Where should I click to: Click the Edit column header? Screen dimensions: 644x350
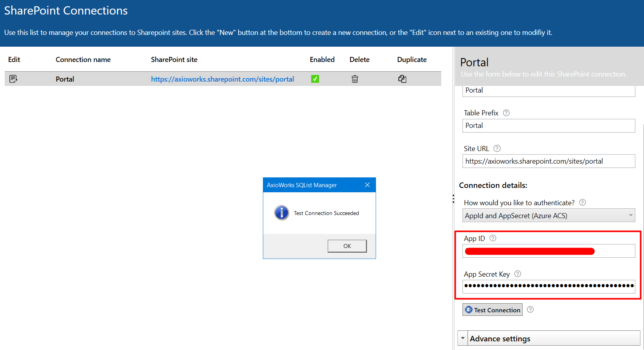pyautogui.click(x=14, y=60)
